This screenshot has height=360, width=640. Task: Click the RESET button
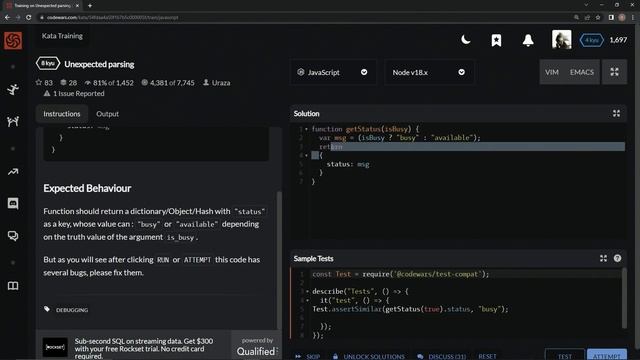pyautogui.click(x=487, y=356)
